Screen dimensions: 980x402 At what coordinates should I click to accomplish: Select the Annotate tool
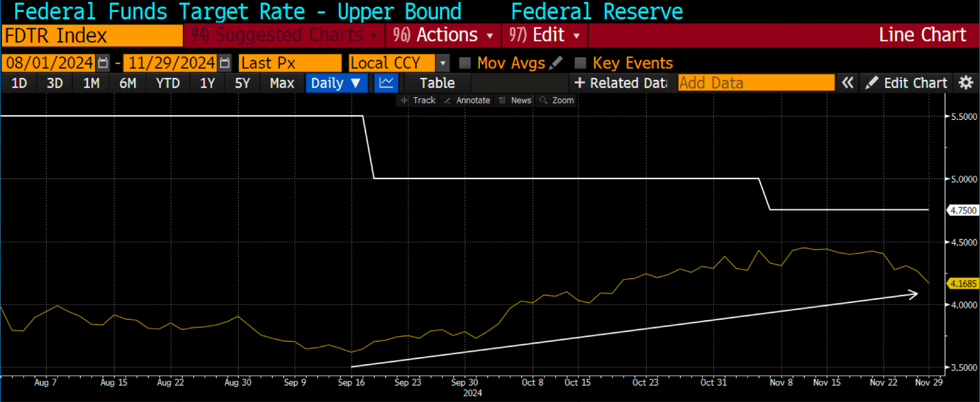click(x=467, y=100)
